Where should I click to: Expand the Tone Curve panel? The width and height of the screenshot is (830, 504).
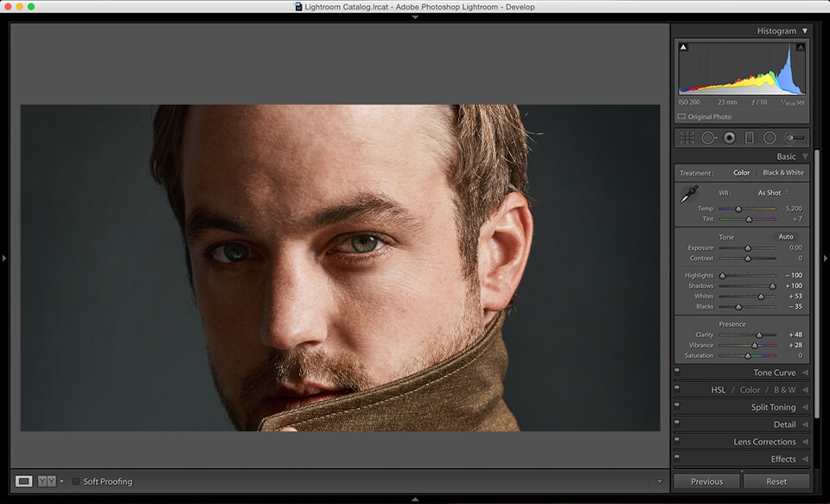coord(774,373)
